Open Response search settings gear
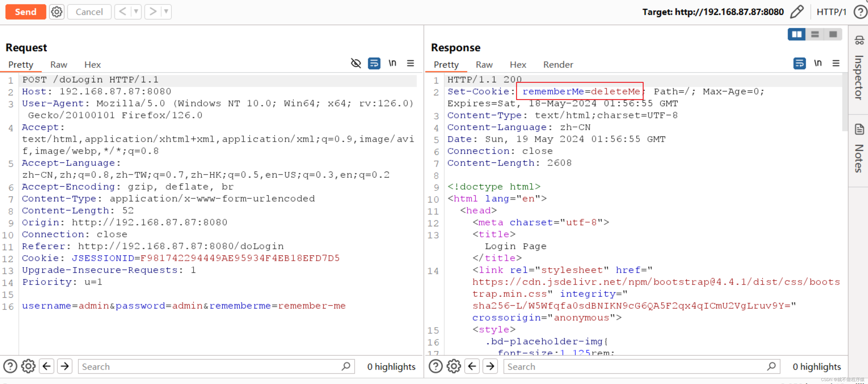868x384 pixels. [454, 366]
